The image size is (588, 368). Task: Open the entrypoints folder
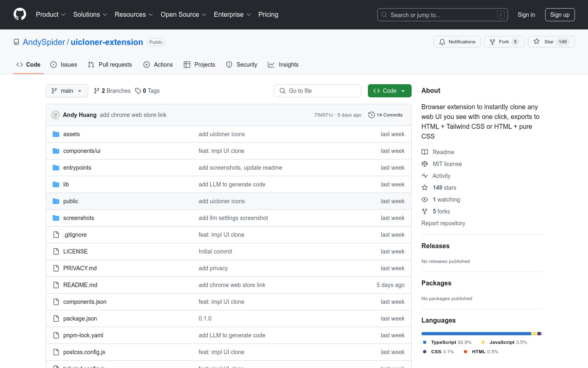77,168
